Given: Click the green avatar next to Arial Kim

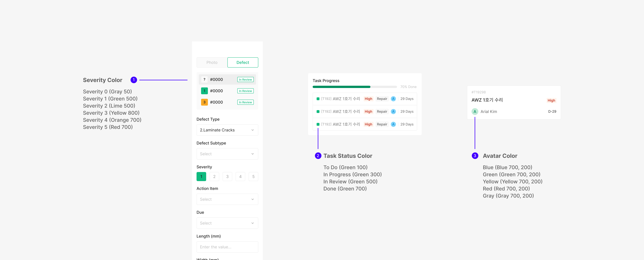Looking at the screenshot, I should point(475,111).
